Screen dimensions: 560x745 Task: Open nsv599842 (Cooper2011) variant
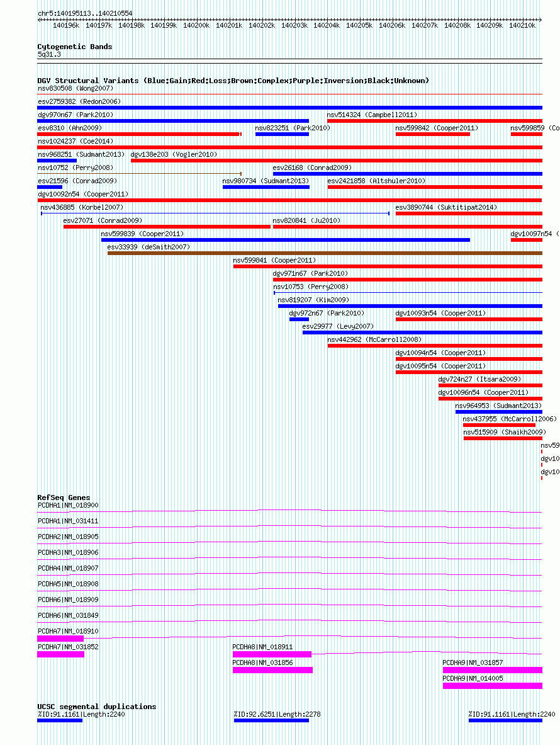click(x=432, y=135)
